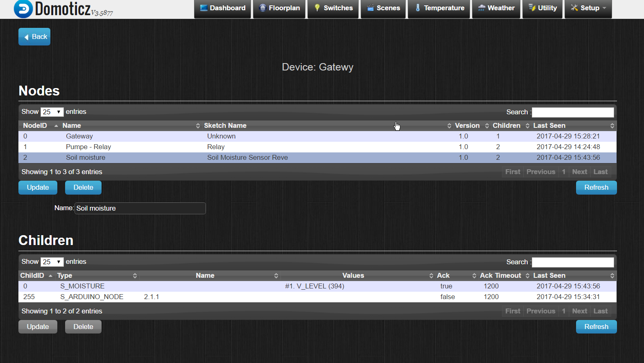Screen dimensions: 644x363
Task: Refresh the Children table
Action: click(596, 327)
